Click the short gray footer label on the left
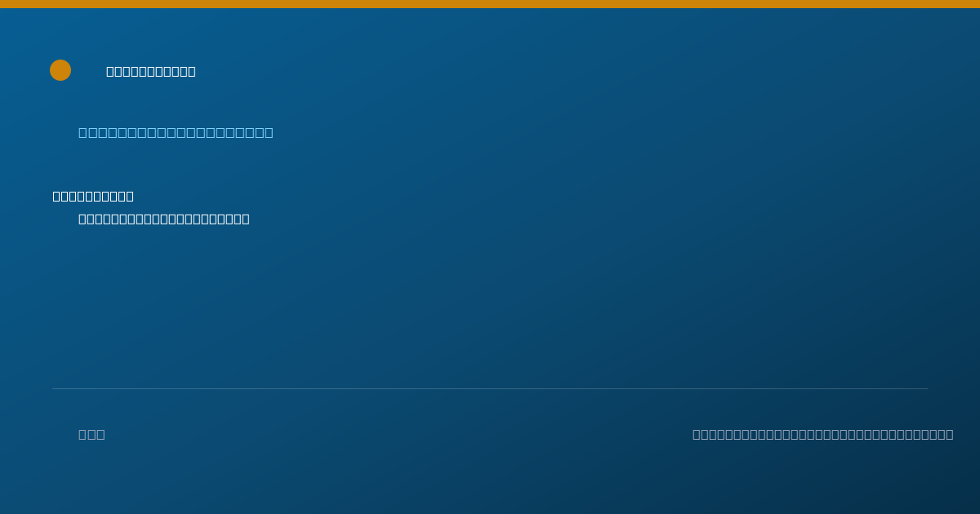The height and width of the screenshot is (514, 980). [x=91, y=434]
